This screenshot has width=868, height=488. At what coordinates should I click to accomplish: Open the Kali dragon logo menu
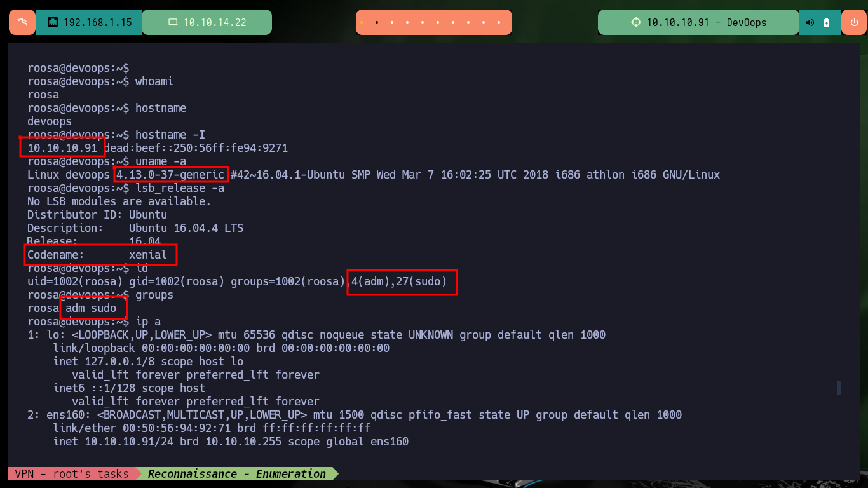point(22,22)
